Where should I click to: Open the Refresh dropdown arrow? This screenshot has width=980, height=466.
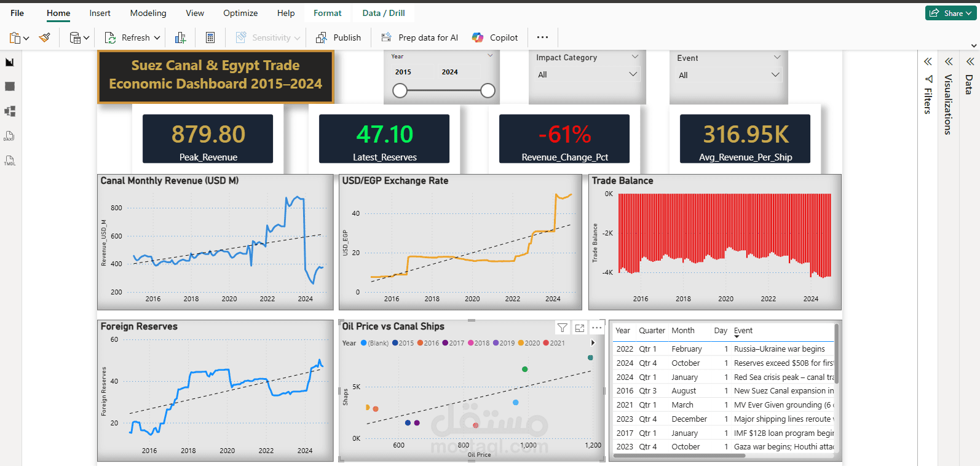(157, 38)
